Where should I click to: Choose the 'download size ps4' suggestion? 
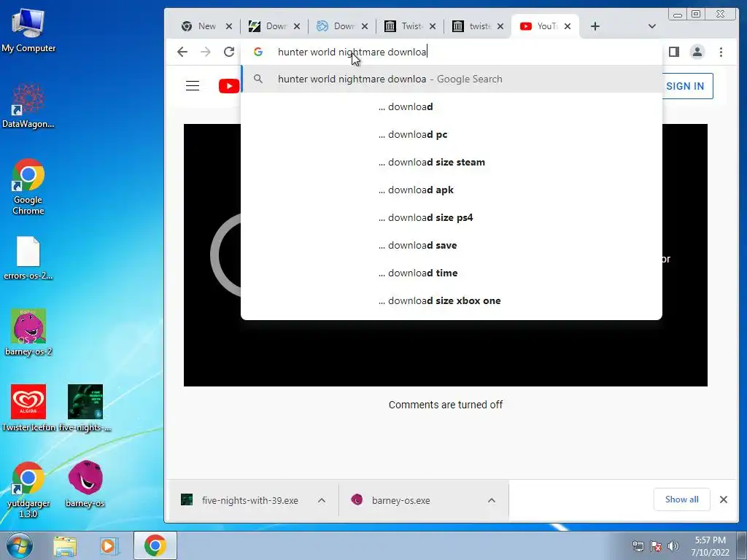point(452,217)
